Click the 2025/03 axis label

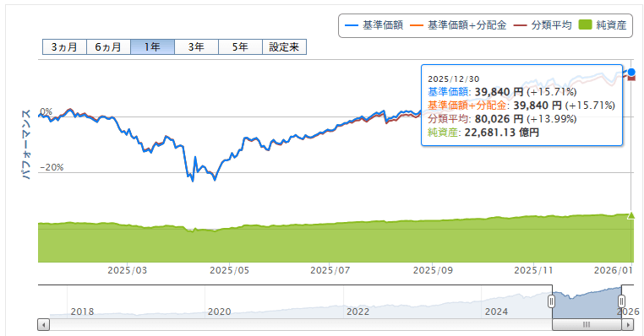[128, 270]
